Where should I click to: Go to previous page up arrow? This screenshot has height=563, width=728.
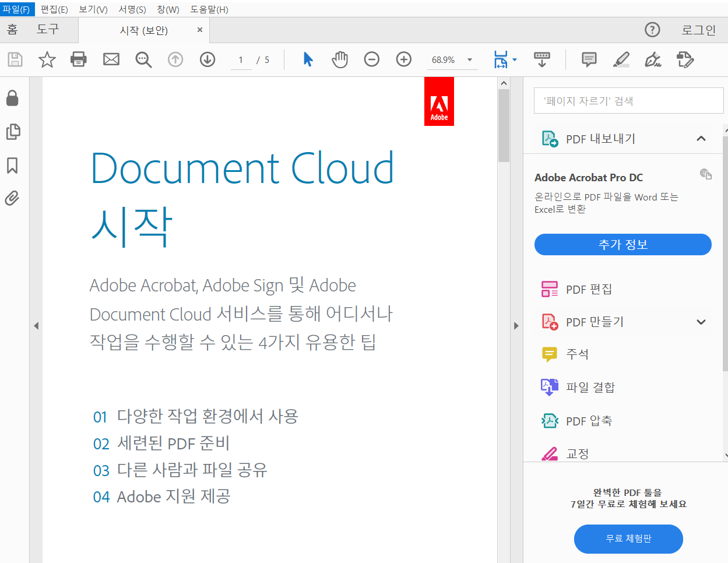175,59
